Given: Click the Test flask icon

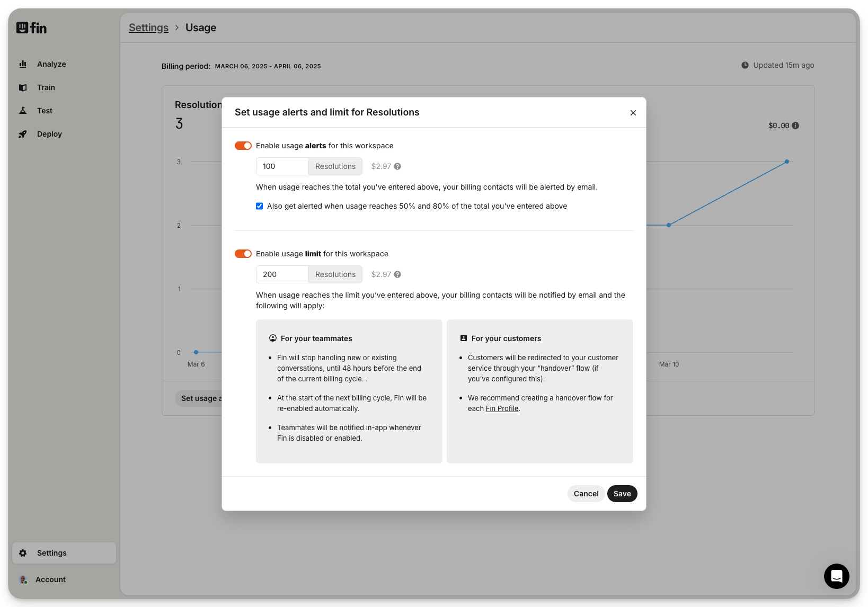Looking at the screenshot, I should click(23, 111).
